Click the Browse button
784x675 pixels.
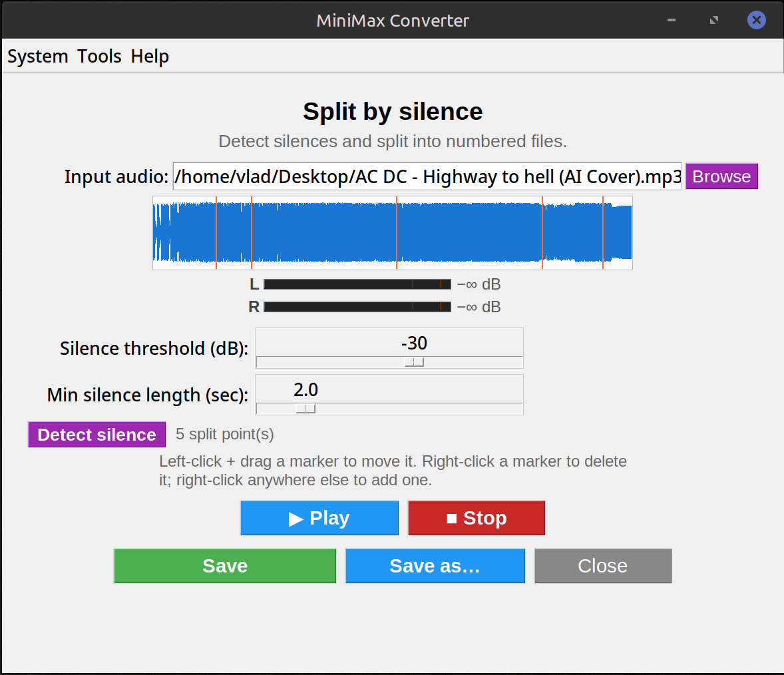[721, 176]
